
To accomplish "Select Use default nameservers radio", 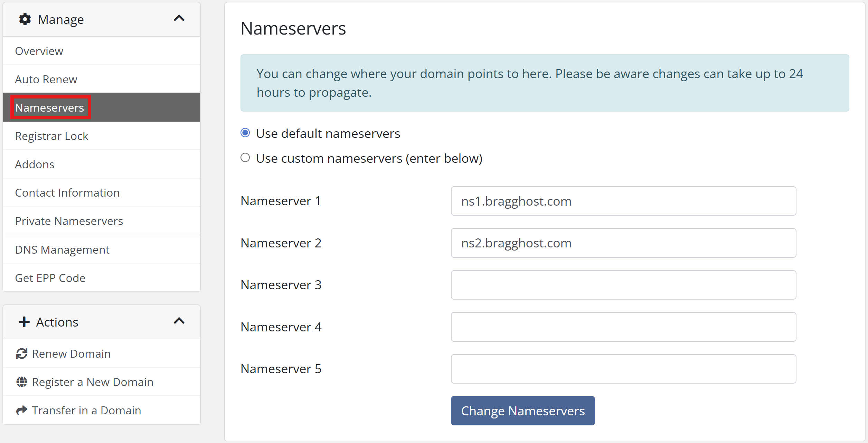I will [x=245, y=133].
